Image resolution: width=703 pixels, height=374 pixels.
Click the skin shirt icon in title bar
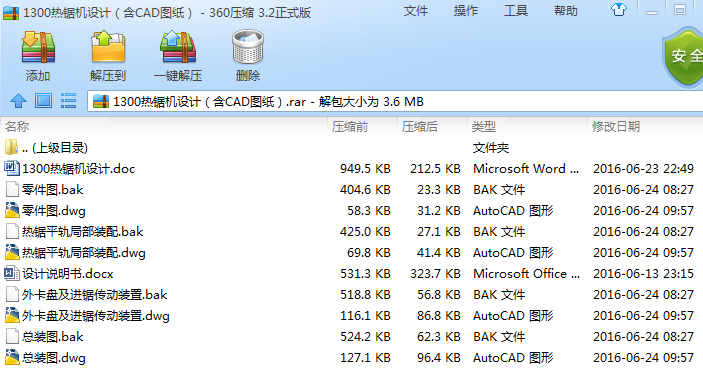coord(619,10)
